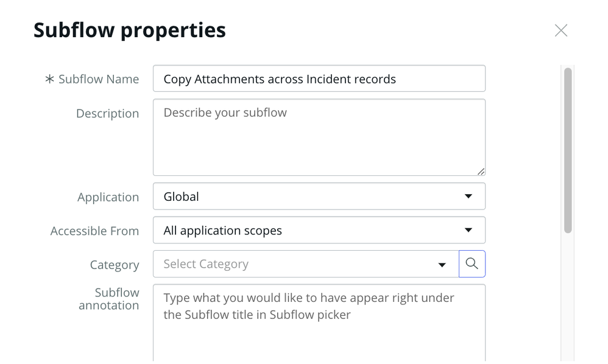The width and height of the screenshot is (608, 364).
Task: Click the Subflow properties dialog title
Action: tap(130, 29)
